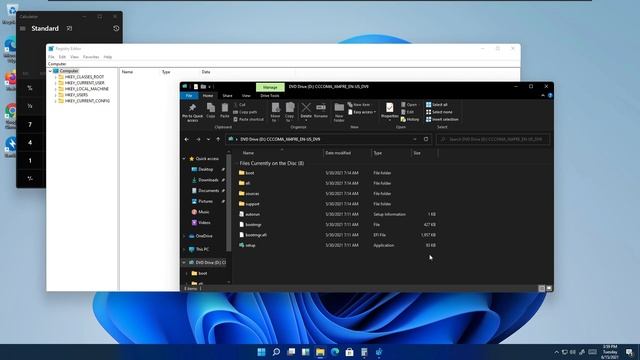This screenshot has height=360, width=640.
Task: Open the Drive Tools tab
Action: click(270, 96)
